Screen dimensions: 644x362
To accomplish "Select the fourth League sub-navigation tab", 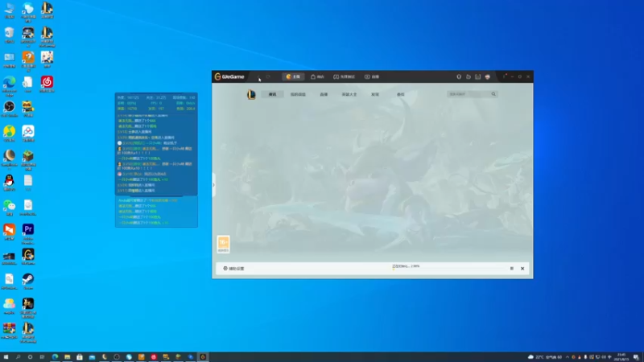I will (x=349, y=94).
